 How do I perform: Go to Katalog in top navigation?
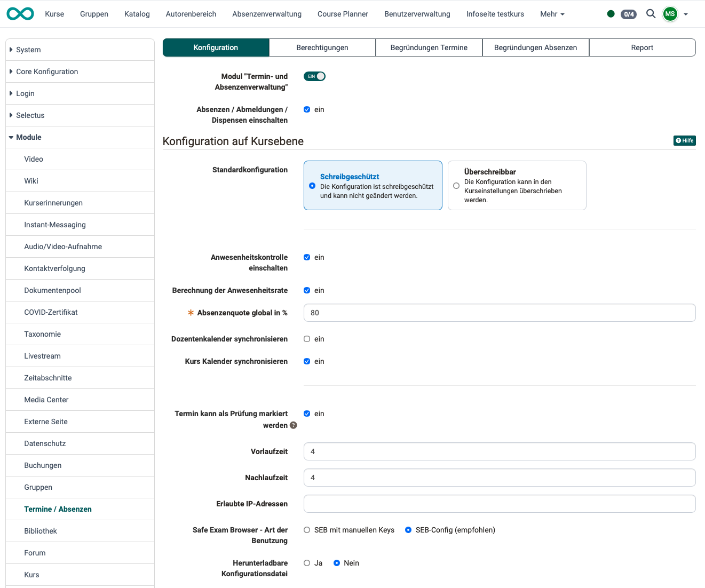[x=137, y=14]
